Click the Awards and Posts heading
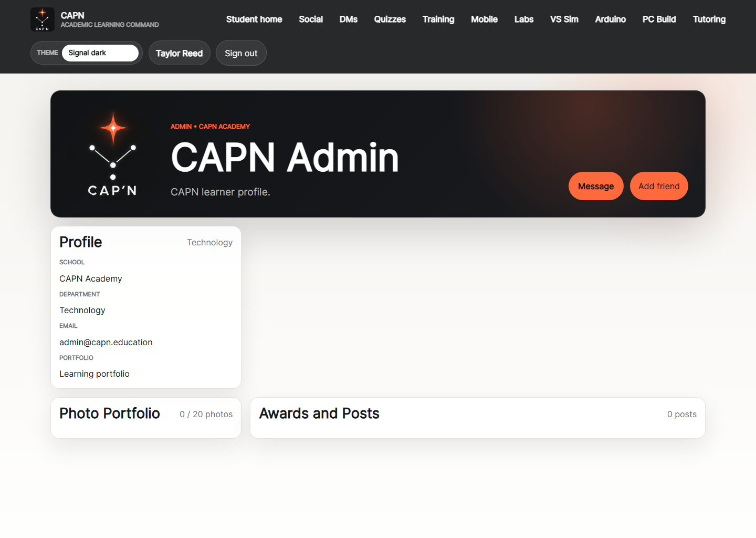The height and width of the screenshot is (538, 756). click(x=319, y=413)
